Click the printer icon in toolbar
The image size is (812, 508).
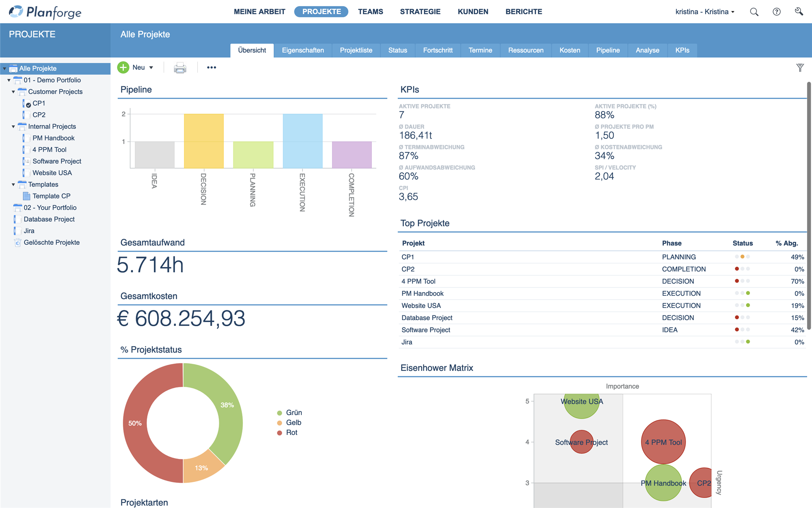180,68
